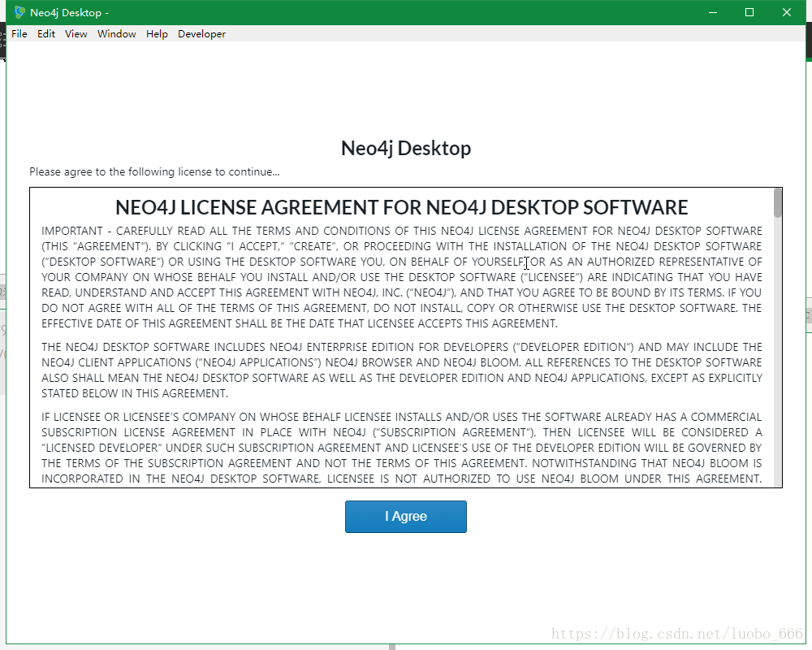Maximize the Neo4j Desktop window
This screenshot has height=650, width=812.
(749, 12)
